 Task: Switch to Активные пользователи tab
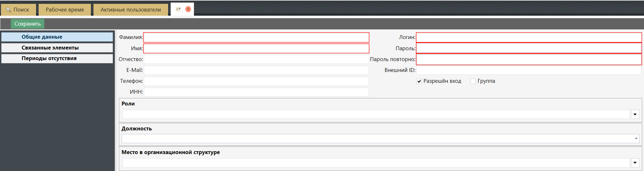coord(131,10)
